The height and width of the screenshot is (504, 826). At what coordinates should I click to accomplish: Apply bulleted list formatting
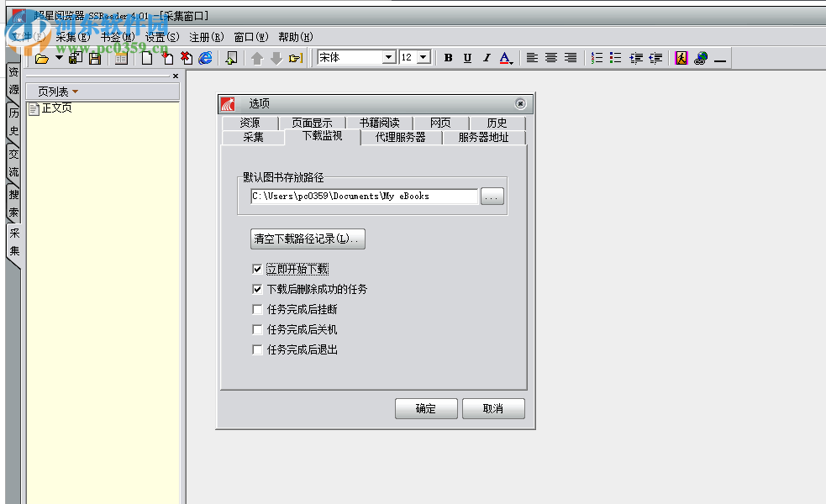(615, 58)
